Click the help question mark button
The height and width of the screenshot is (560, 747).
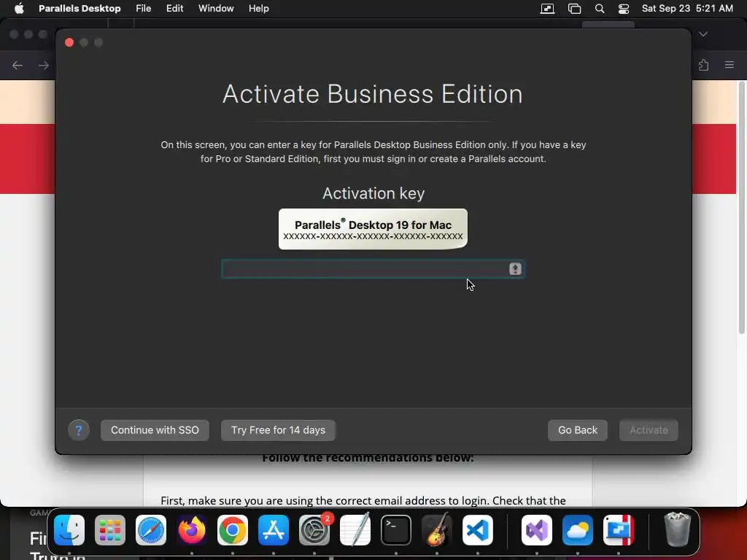pos(79,430)
